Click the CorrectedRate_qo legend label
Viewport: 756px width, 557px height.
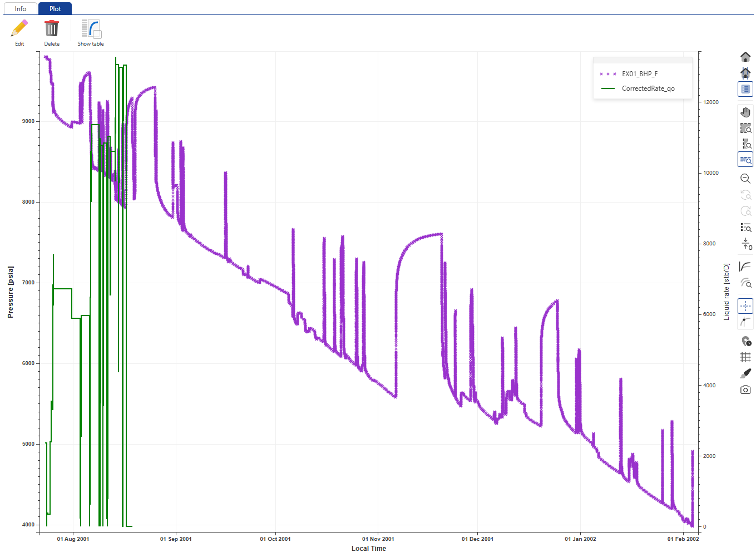[x=648, y=88]
